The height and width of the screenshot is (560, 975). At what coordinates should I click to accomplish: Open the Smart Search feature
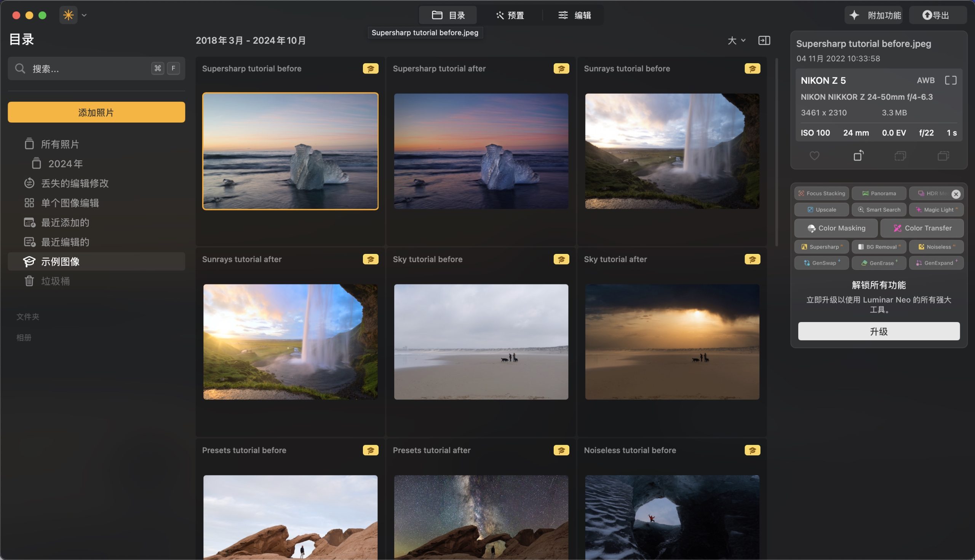tap(879, 210)
